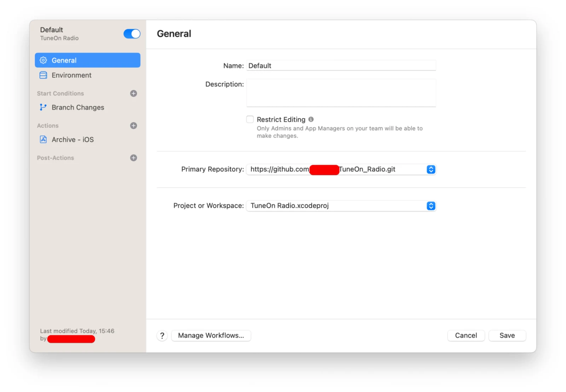Click into the Description text area
The width and height of the screenshot is (566, 392).
[341, 93]
